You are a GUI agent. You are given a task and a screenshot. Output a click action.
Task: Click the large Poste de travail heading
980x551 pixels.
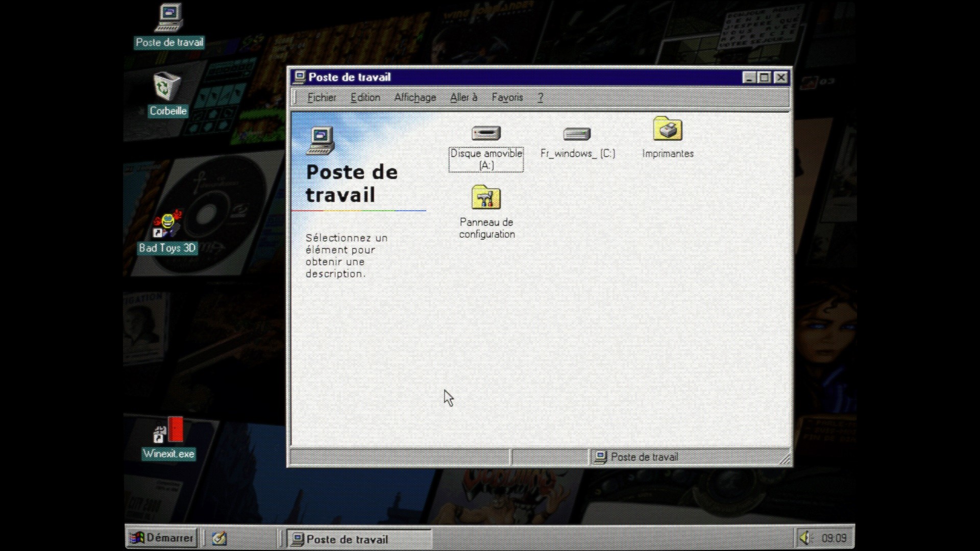click(x=352, y=183)
